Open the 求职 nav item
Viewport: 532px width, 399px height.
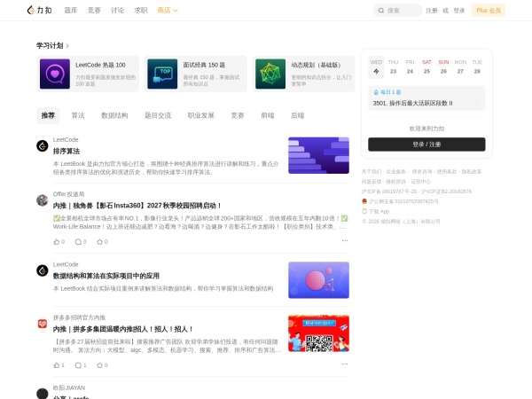click(140, 11)
